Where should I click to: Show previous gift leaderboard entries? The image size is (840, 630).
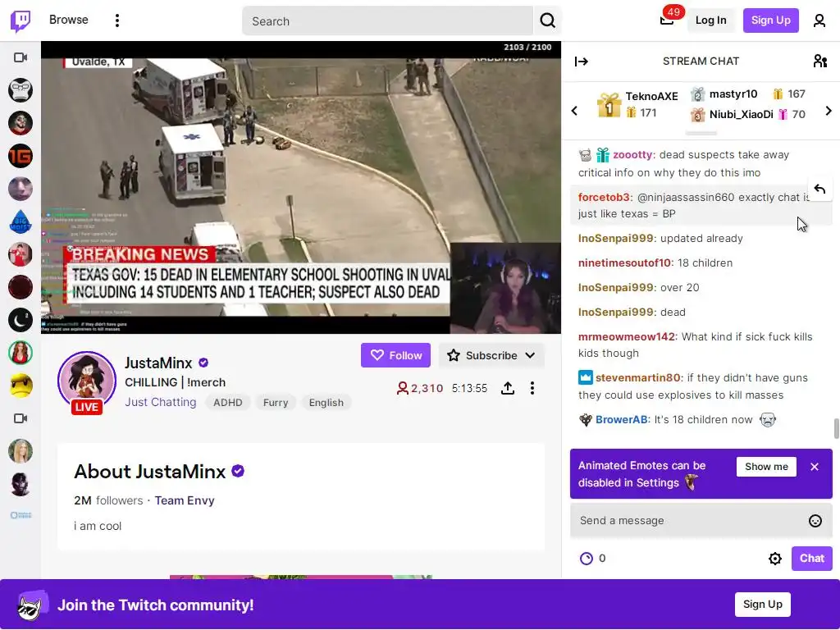pos(574,111)
